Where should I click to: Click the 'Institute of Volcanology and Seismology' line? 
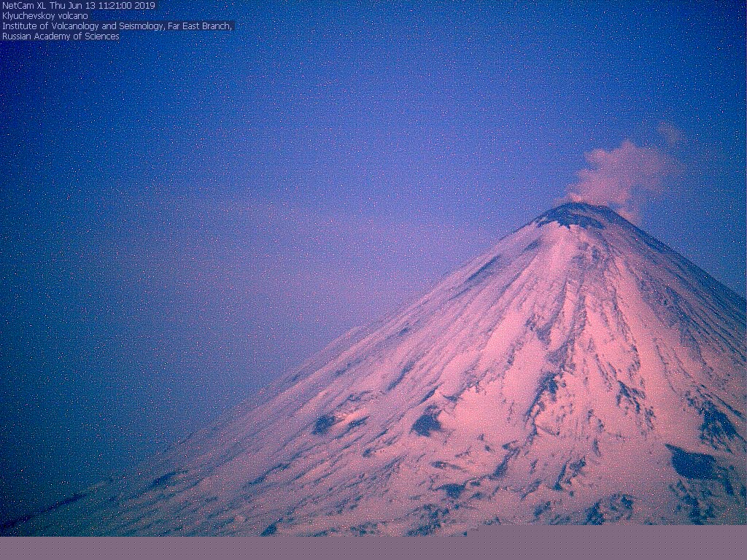(x=117, y=26)
